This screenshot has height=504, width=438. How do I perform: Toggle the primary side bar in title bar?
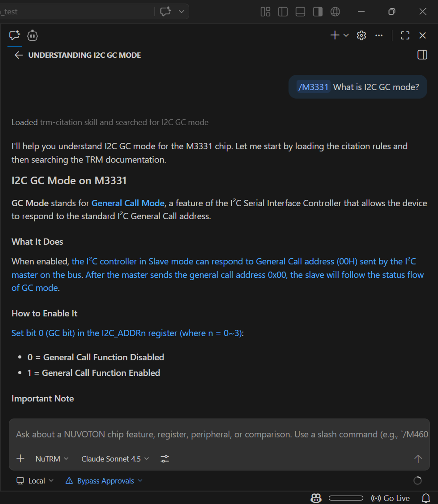283,12
